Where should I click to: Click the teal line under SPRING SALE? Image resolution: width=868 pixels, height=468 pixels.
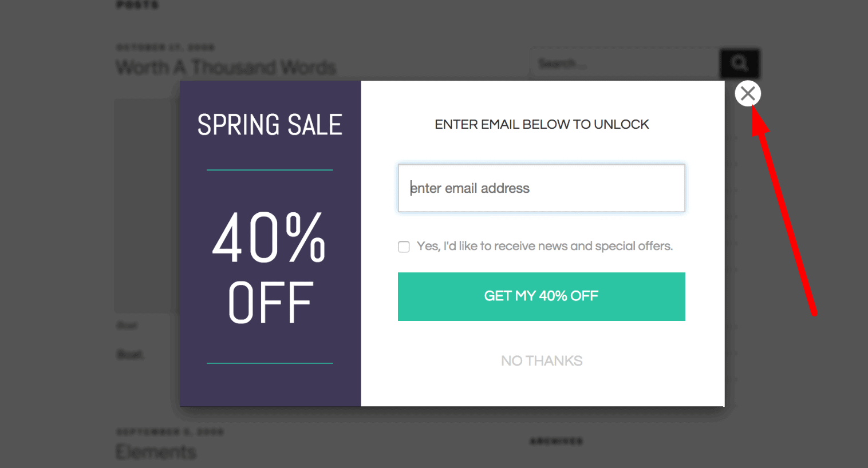tap(270, 170)
